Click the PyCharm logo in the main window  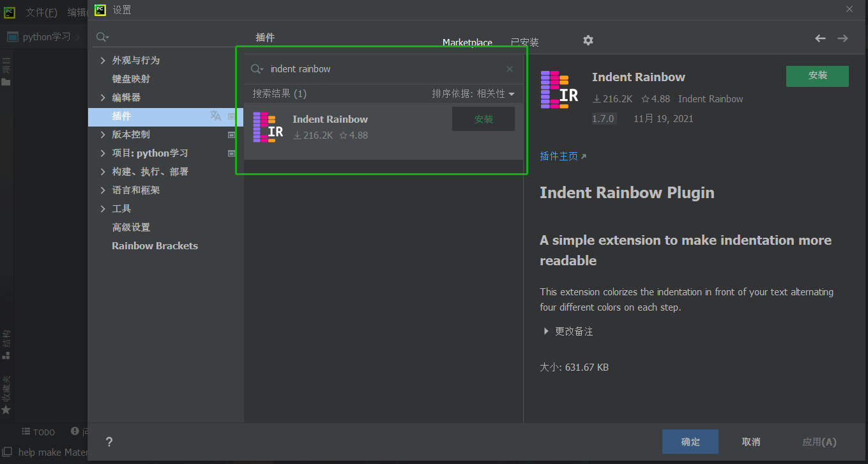[x=10, y=12]
